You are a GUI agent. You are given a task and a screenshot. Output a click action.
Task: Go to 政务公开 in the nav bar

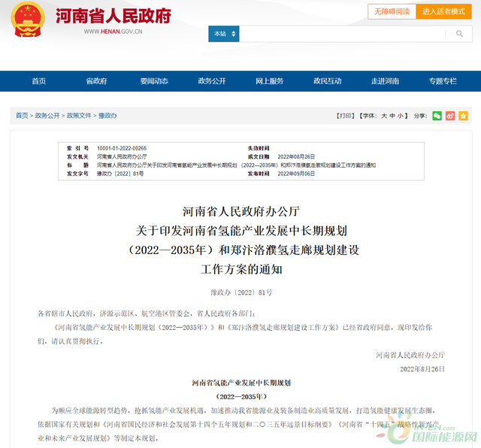(x=211, y=81)
